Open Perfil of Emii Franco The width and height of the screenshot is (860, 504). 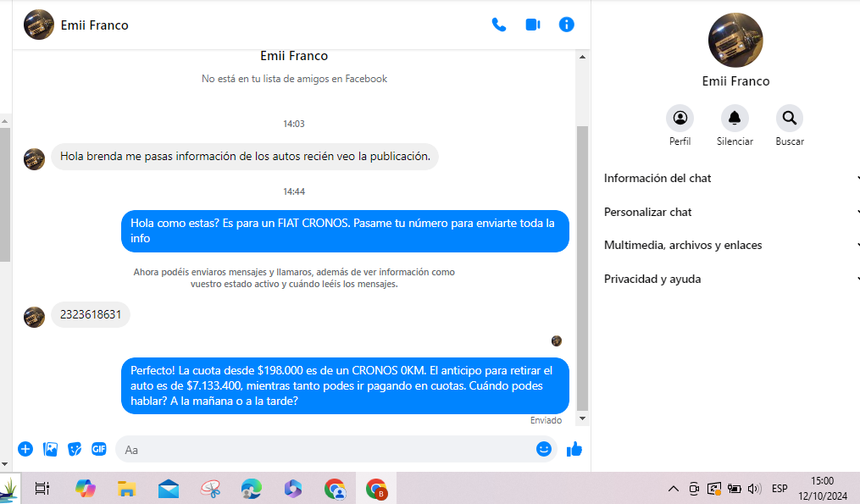point(680,118)
